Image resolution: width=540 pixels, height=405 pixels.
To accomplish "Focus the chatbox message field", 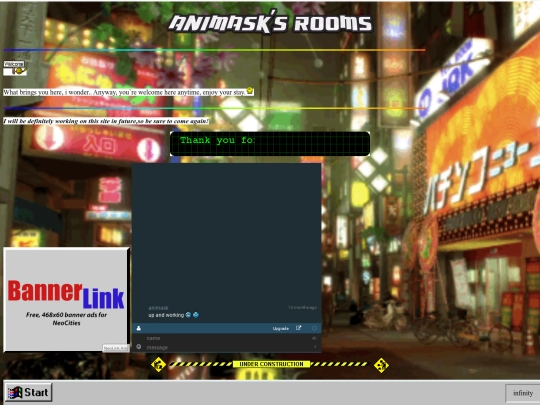I will point(227,347).
